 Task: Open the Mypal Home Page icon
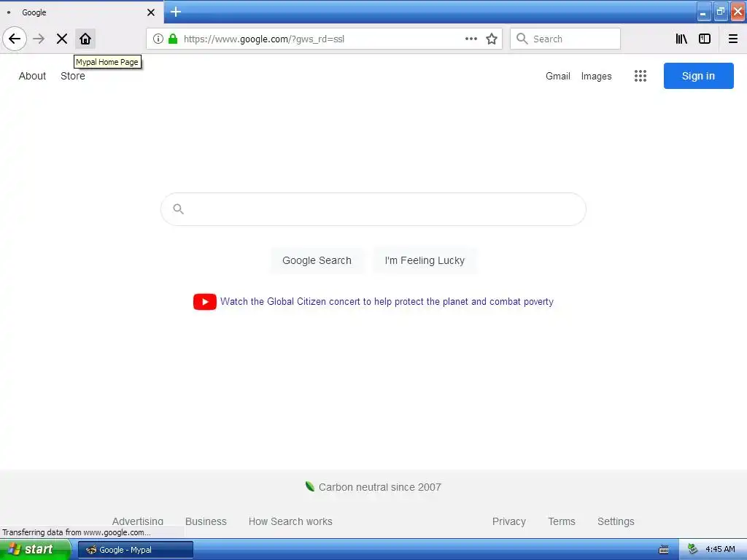coord(85,39)
